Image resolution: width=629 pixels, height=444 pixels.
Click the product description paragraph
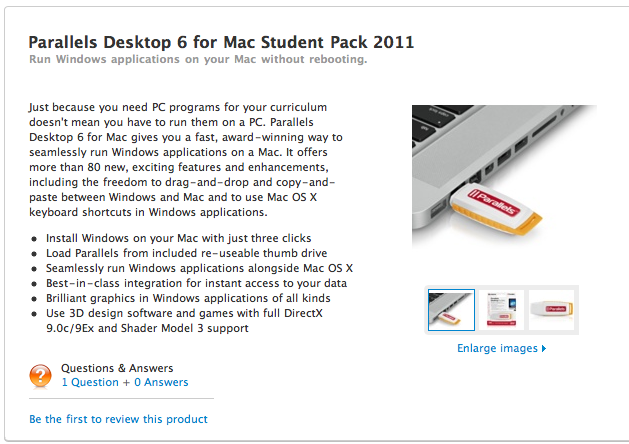pos(187,159)
